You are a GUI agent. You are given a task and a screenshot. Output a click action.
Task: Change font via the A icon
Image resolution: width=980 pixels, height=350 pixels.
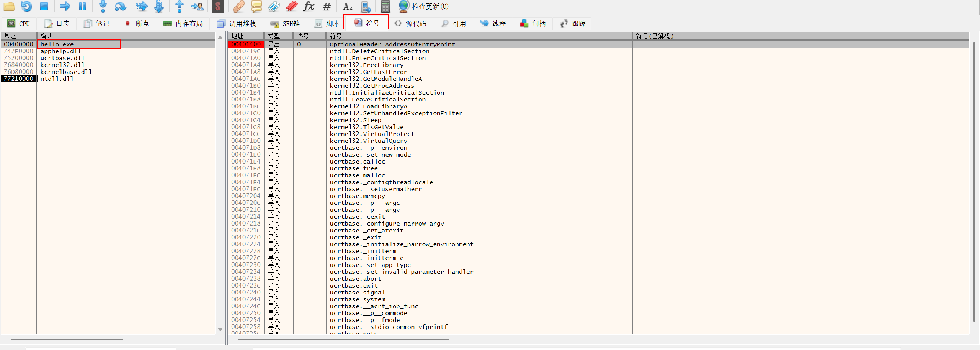(348, 6)
